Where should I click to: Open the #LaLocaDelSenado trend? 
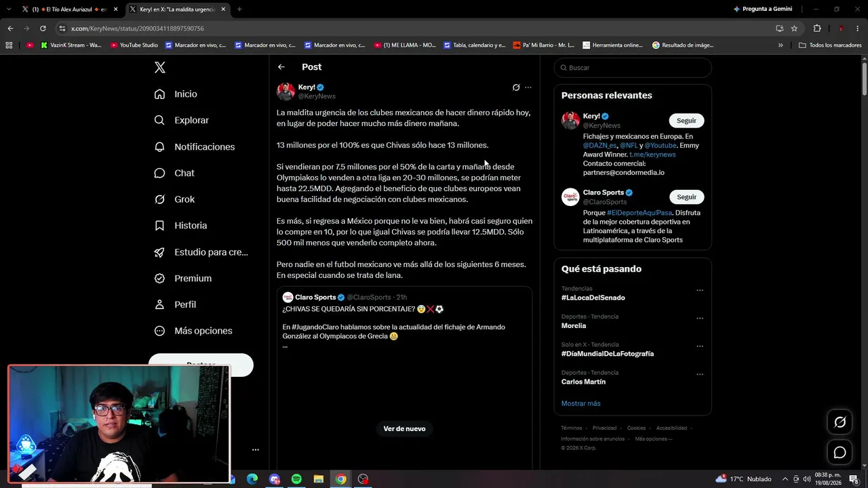(593, 298)
